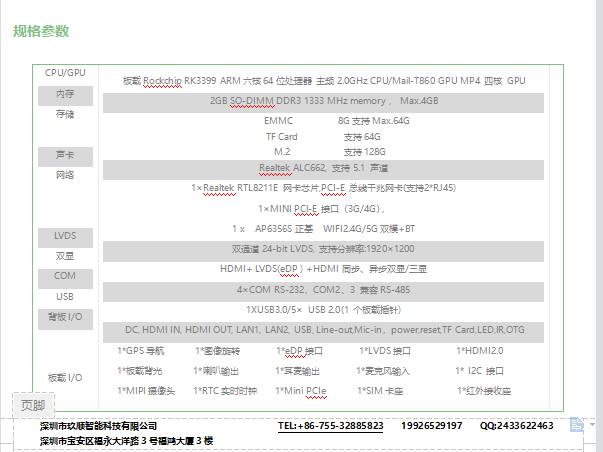603x452 pixels.
Task: Click the 背板 I/O label cell
Action: [65, 317]
